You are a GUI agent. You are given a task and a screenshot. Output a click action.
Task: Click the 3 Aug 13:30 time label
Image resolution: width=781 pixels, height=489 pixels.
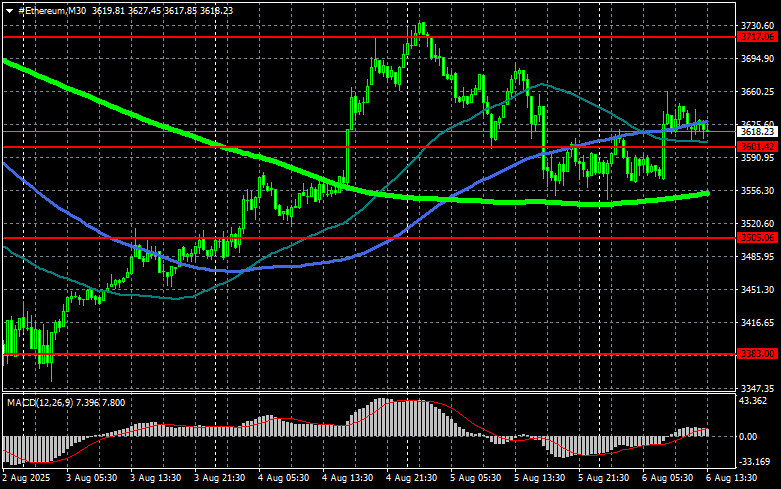pyautogui.click(x=155, y=478)
